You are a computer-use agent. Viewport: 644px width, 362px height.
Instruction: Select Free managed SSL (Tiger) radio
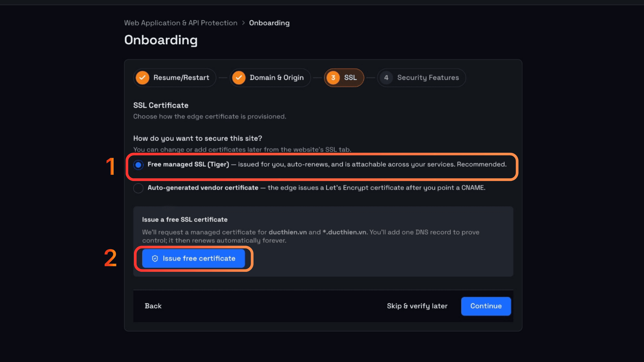pos(138,165)
